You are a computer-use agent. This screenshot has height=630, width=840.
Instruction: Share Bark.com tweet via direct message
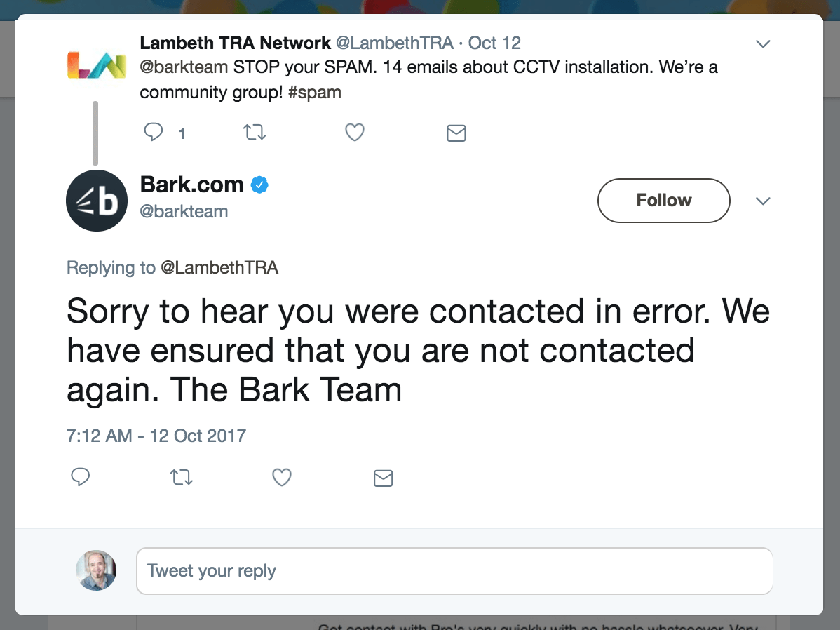(x=383, y=478)
